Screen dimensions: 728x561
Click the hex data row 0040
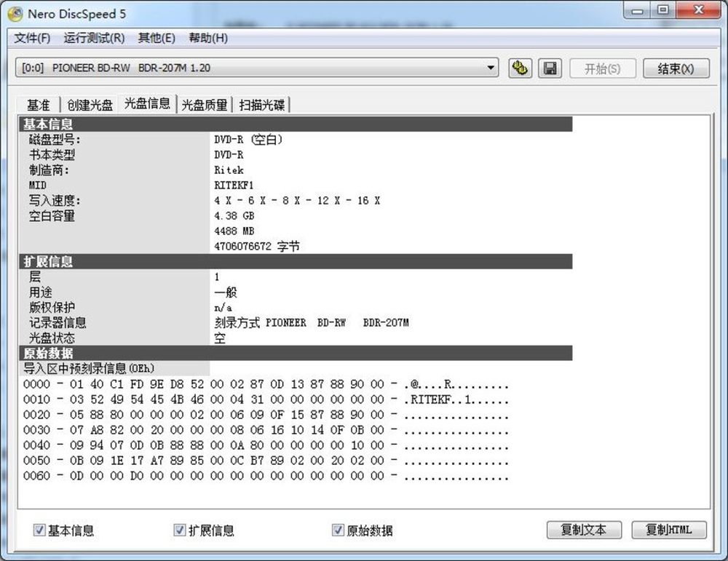click(x=266, y=445)
